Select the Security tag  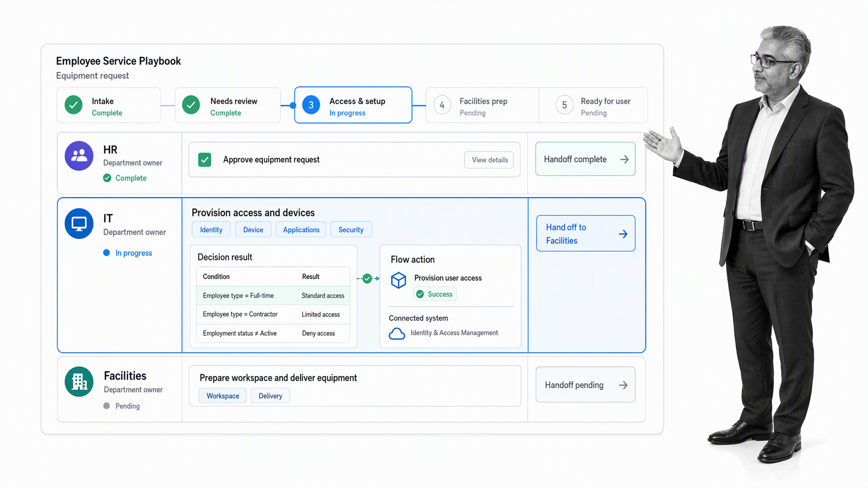click(351, 230)
